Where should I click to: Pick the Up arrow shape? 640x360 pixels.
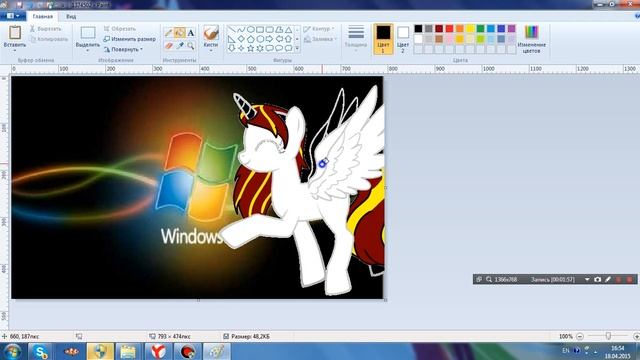(x=288, y=39)
